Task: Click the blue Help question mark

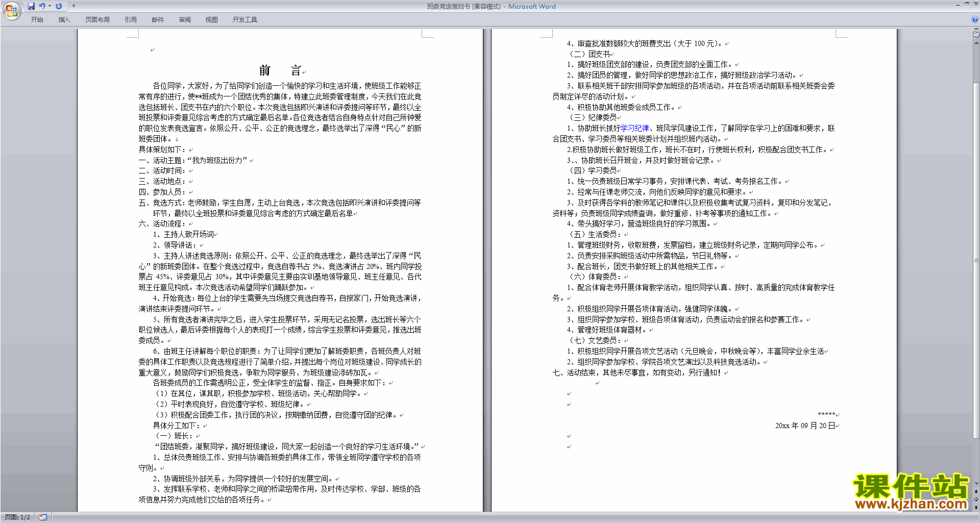Action: tap(975, 20)
